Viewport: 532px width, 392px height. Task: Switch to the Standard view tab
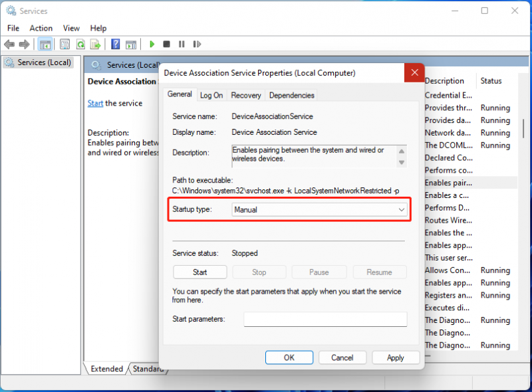pos(146,369)
